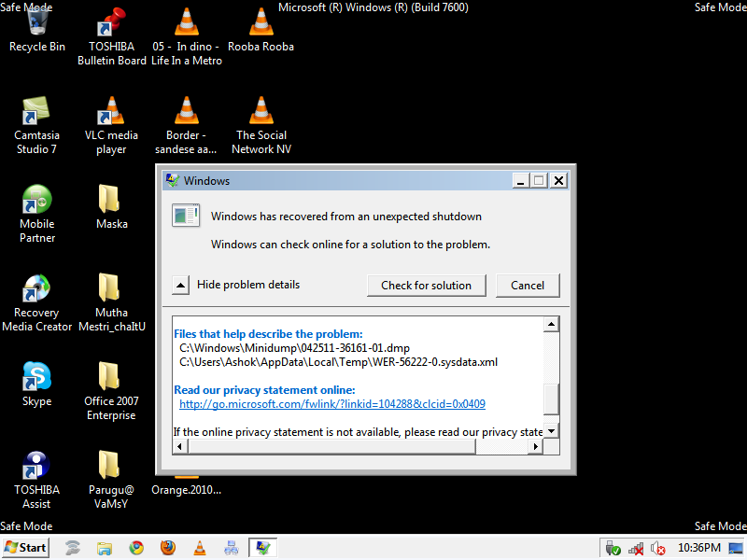Select the Rooba Rooba media file
The image size is (747, 560).
(x=261, y=29)
